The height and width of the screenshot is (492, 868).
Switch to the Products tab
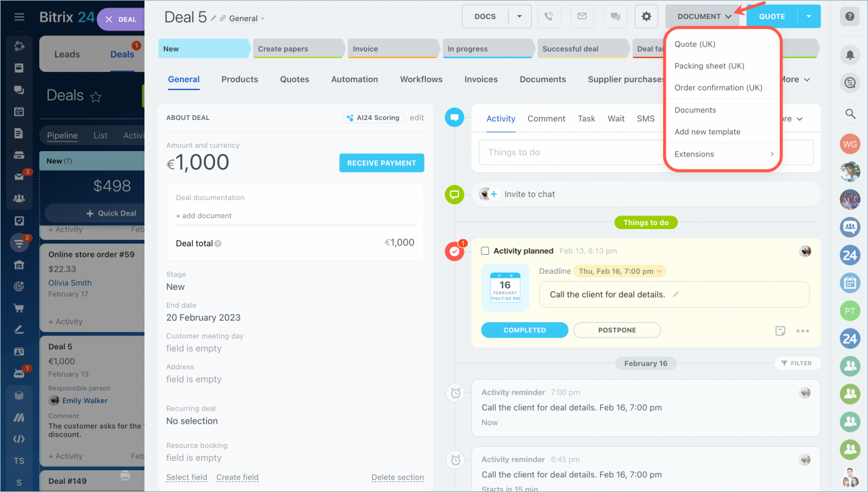pos(239,79)
